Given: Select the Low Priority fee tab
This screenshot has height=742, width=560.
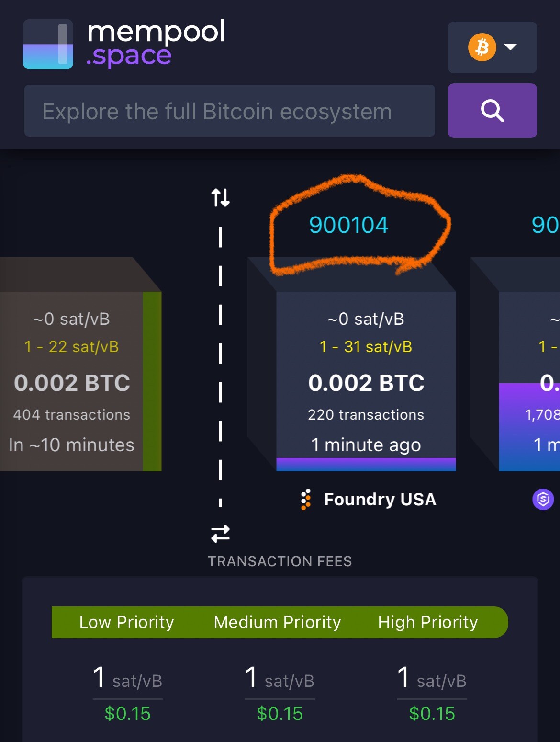Looking at the screenshot, I should (x=127, y=622).
